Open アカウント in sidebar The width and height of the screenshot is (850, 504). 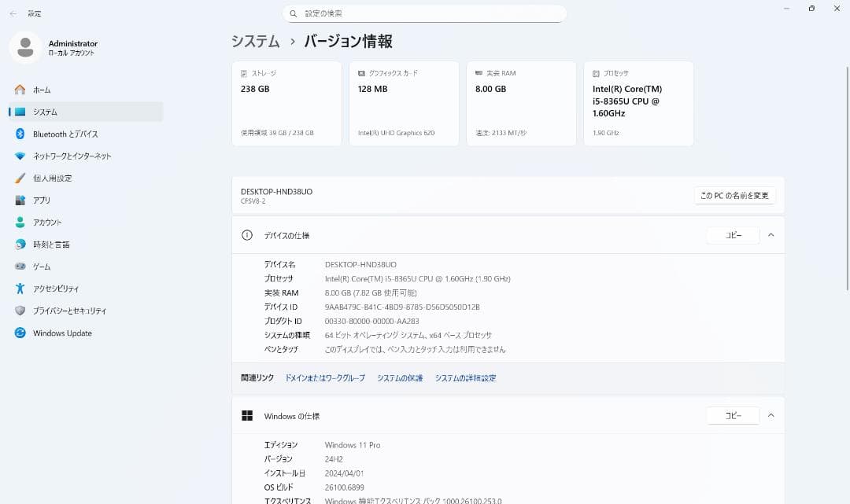pyautogui.click(x=86, y=222)
